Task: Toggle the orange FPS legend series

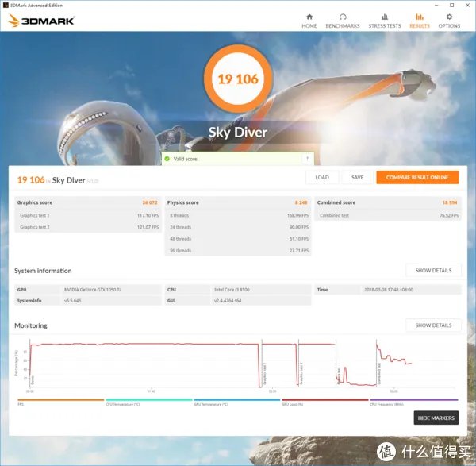Action: coord(60,401)
